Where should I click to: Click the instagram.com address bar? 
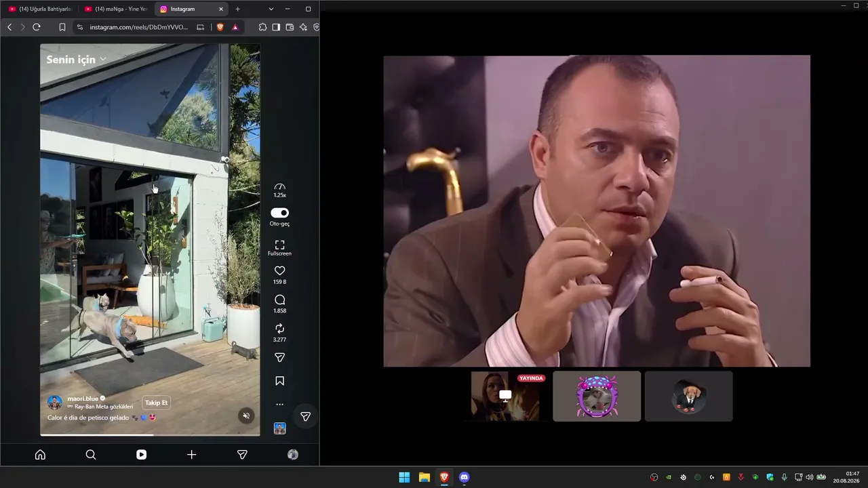(138, 27)
